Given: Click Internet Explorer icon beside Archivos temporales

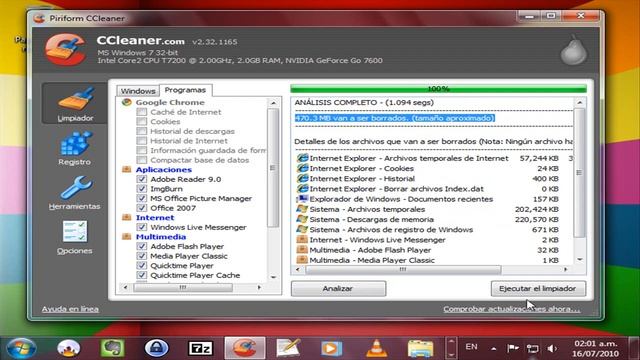Looking at the screenshot, I should click(302, 158).
